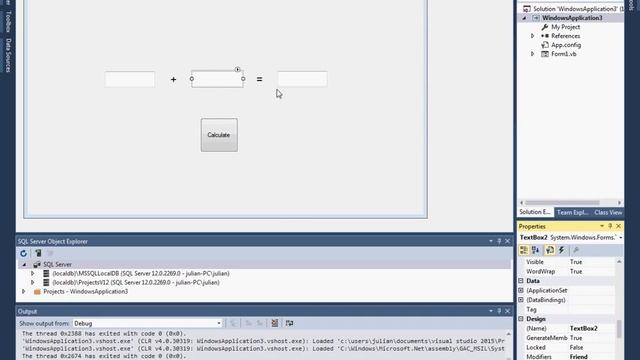640x360 pixels.
Task: Click the Projects folder icon in SQL explorer
Action: (37, 291)
